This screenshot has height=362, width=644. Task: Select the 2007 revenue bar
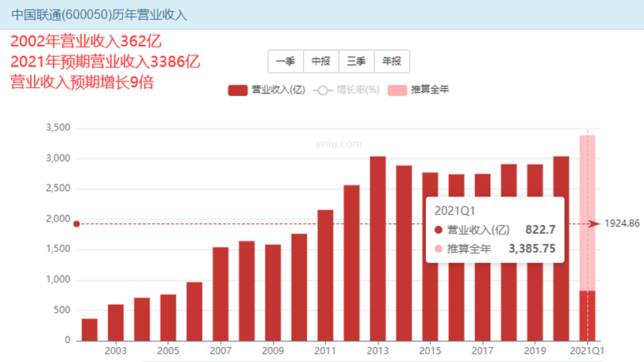tap(220, 295)
